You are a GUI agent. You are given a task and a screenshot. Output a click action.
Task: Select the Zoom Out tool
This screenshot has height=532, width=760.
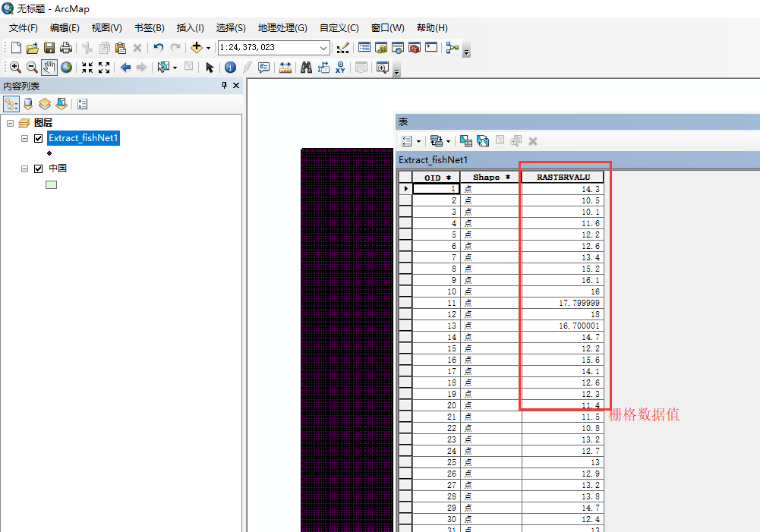coord(32,68)
